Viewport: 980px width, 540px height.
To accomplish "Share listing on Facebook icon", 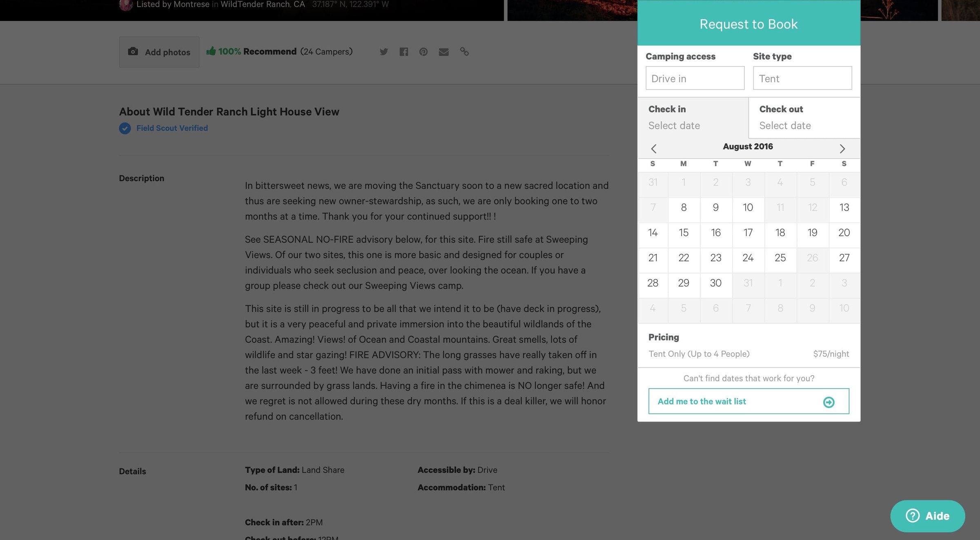I will pyautogui.click(x=403, y=52).
